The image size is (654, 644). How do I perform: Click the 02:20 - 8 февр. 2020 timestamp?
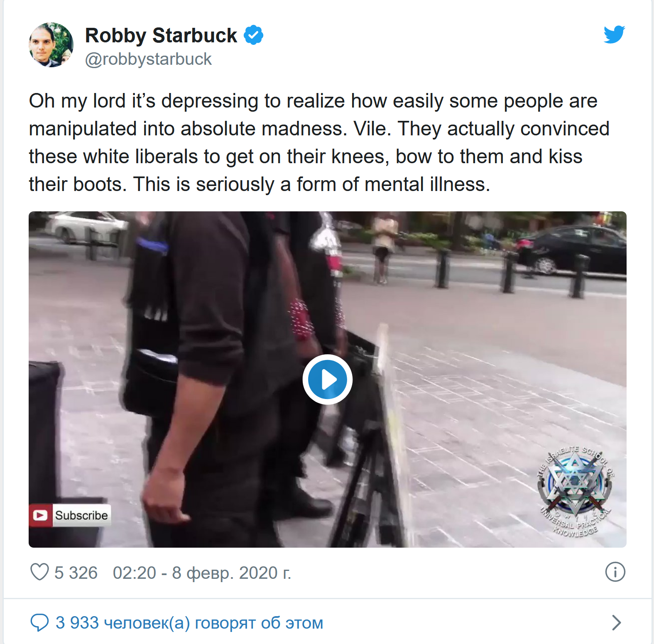202,573
